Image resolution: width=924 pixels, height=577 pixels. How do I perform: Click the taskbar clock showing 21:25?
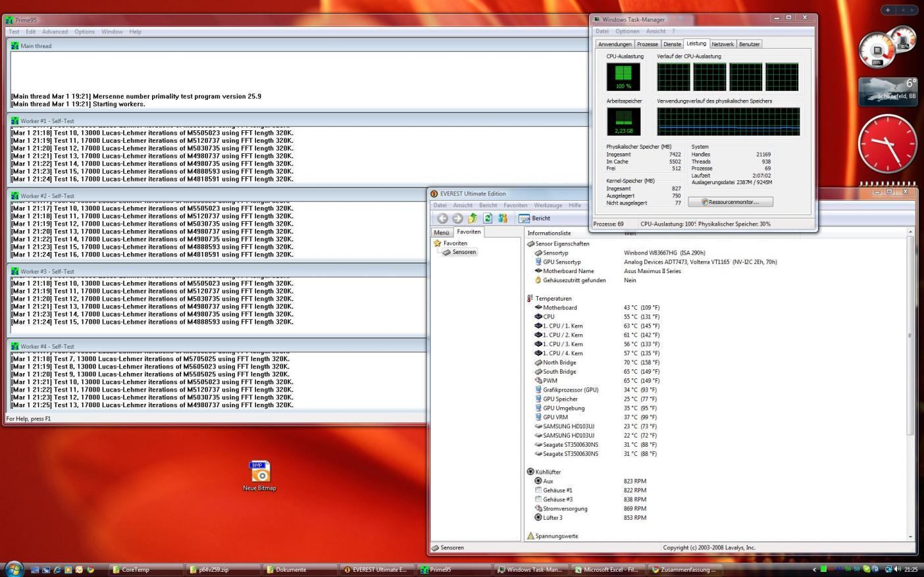tap(911, 569)
